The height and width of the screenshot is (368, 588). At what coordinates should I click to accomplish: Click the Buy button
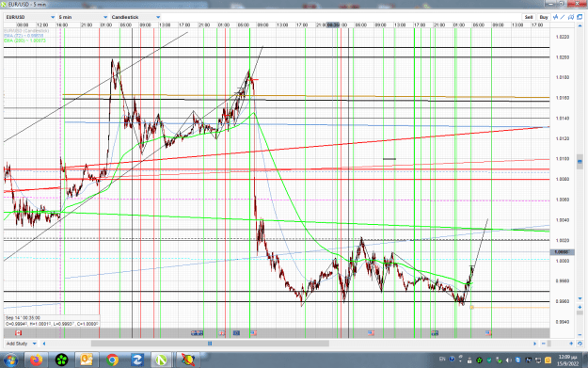[x=544, y=17]
